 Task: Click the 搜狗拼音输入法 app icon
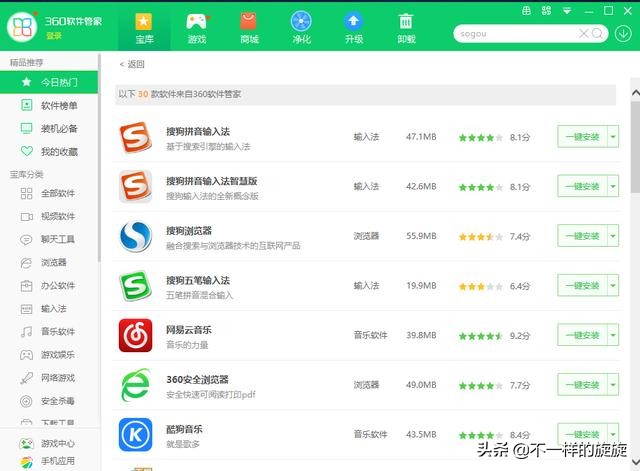(136, 137)
